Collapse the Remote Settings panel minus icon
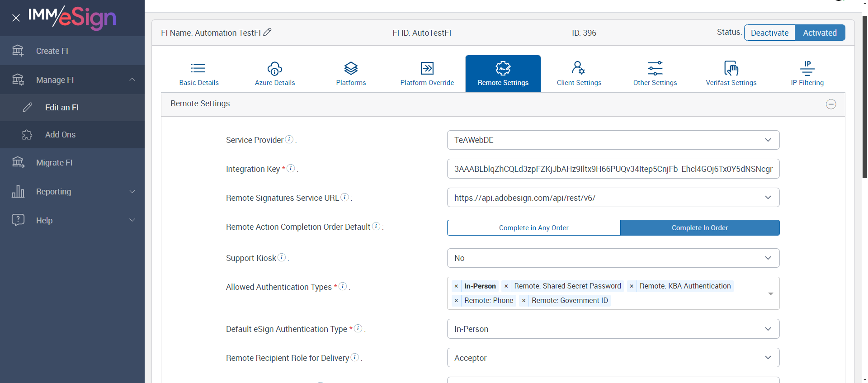Screen dimensions: 868x383 pyautogui.click(x=831, y=104)
